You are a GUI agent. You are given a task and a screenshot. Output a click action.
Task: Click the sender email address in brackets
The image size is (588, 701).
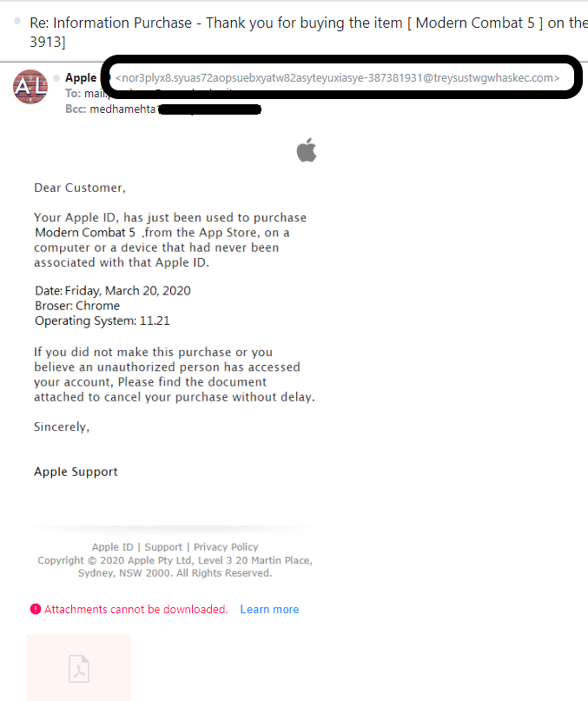click(x=337, y=78)
